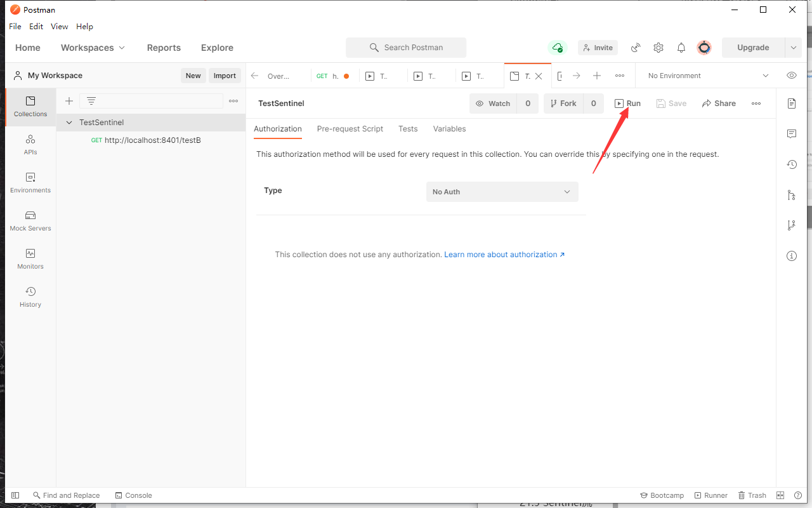Open the collection info icon
Viewport: 812px width, 508px height.
[x=791, y=256]
